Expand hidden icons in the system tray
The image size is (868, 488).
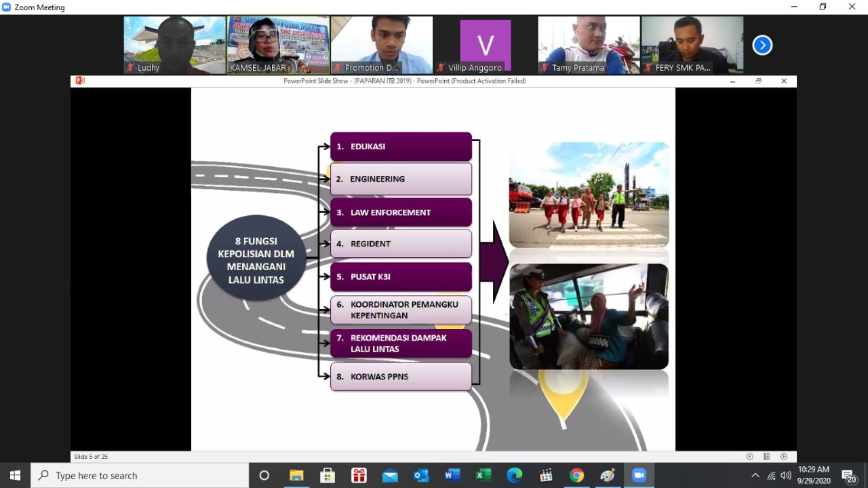[x=755, y=475]
